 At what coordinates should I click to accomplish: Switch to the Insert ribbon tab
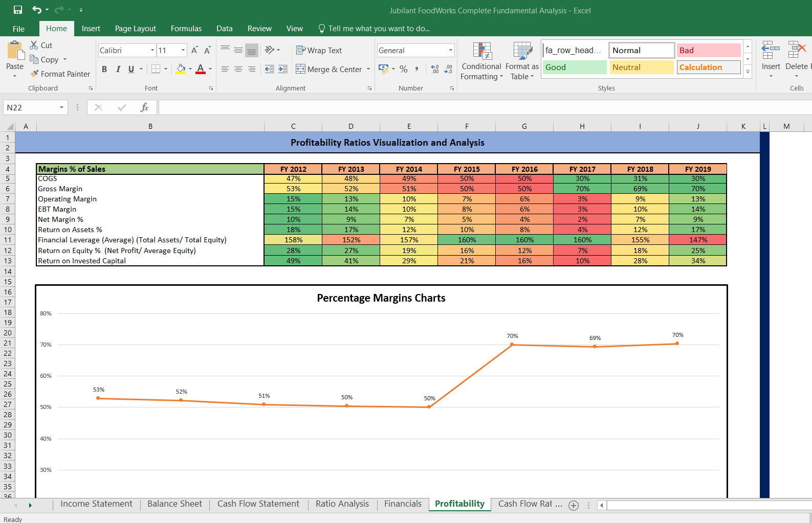91,29
